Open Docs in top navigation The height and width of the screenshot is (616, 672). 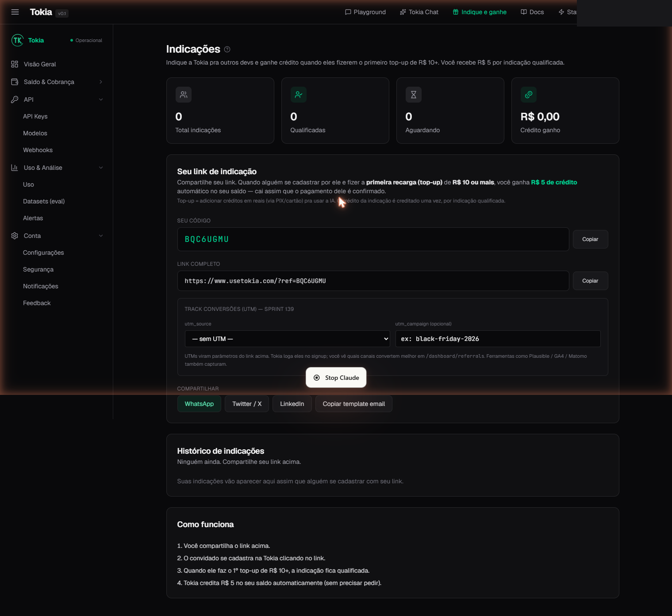coord(532,12)
